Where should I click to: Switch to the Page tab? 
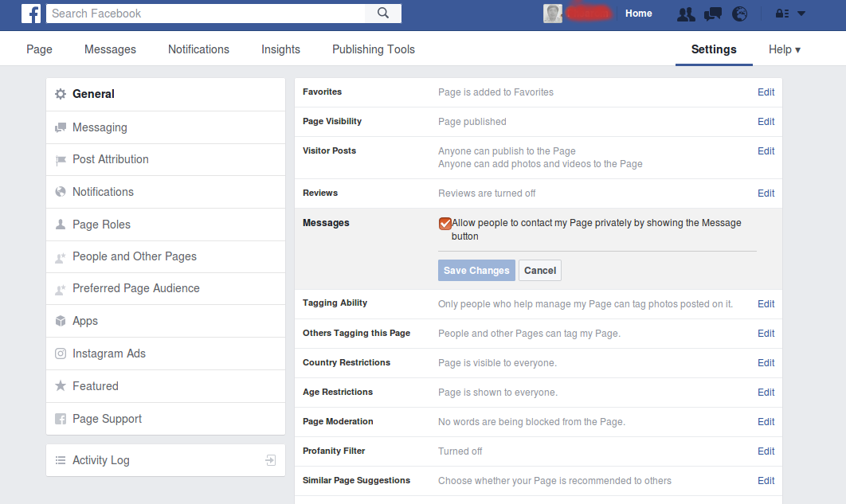click(x=39, y=49)
